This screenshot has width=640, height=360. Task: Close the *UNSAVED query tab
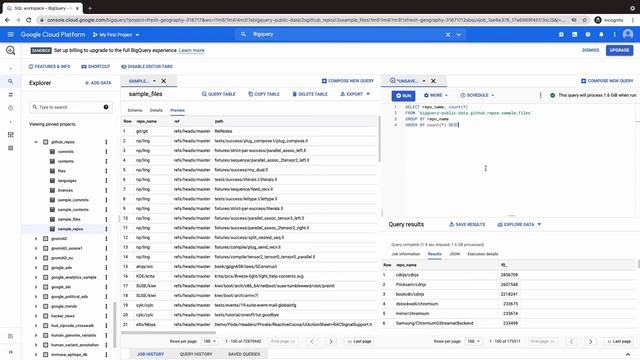[x=433, y=81]
